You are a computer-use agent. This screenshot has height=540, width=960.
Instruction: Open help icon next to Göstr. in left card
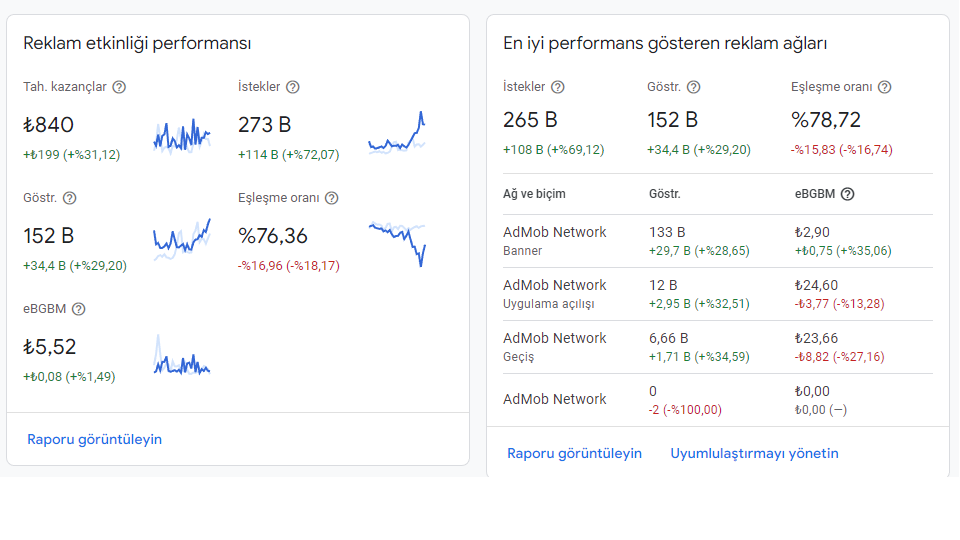70,198
